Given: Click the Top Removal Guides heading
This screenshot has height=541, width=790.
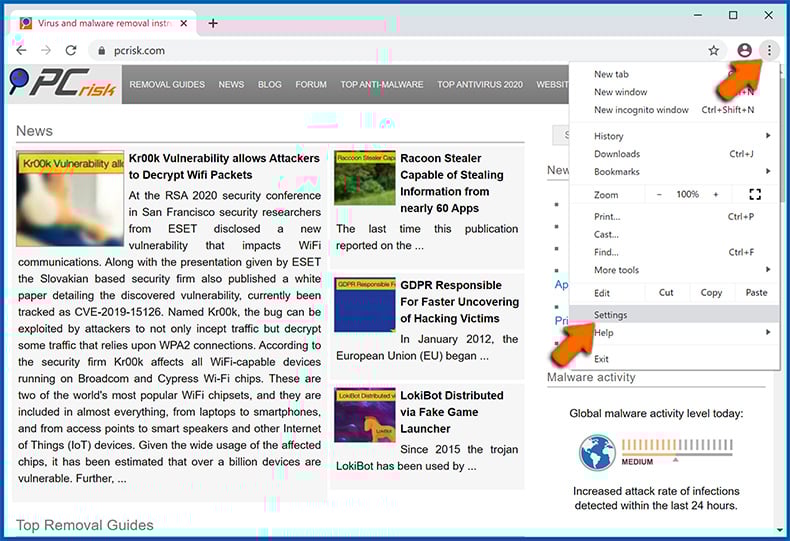Looking at the screenshot, I should [x=85, y=525].
